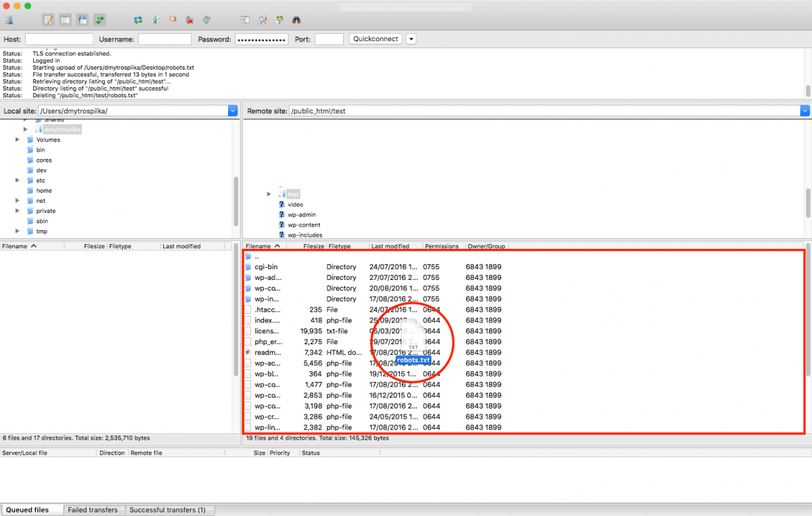Open the Site Manager
Screen dimensions: 812x516
9,20
